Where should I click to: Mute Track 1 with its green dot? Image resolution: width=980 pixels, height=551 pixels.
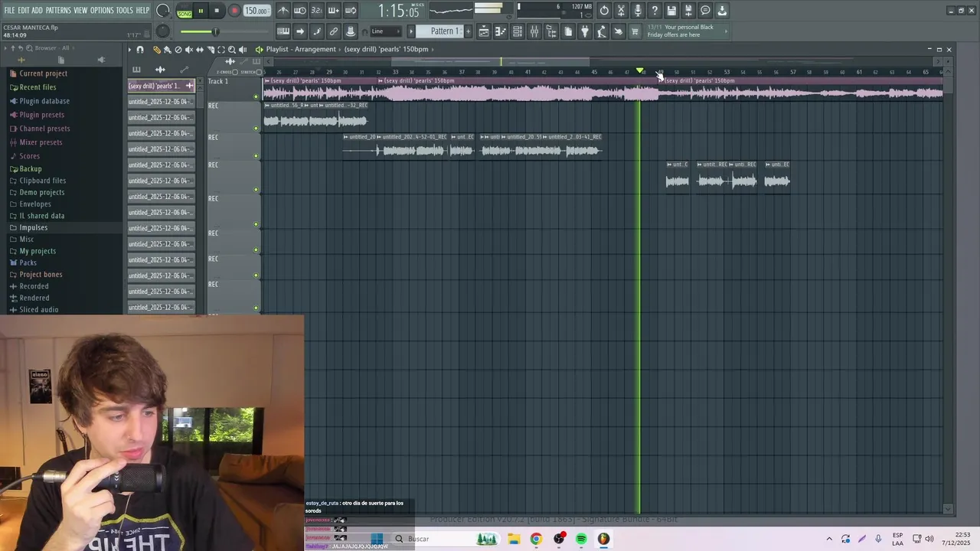256,96
